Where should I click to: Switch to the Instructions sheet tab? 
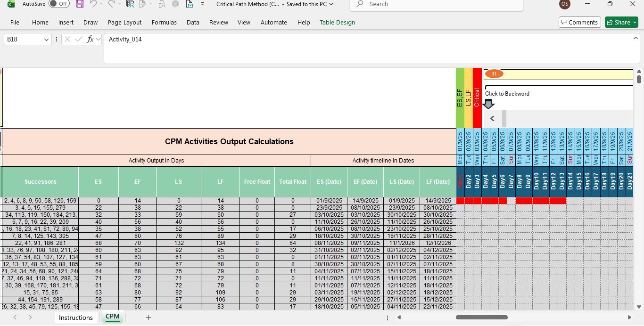click(76, 318)
